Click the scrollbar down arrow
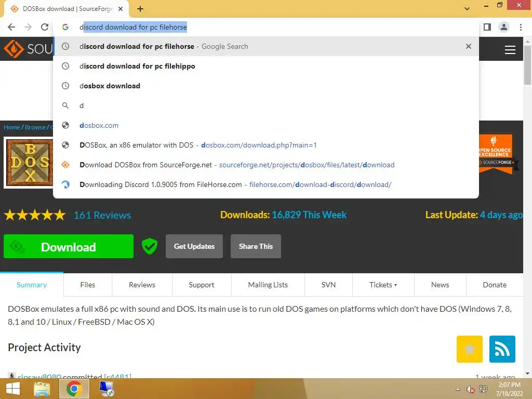 (527, 374)
